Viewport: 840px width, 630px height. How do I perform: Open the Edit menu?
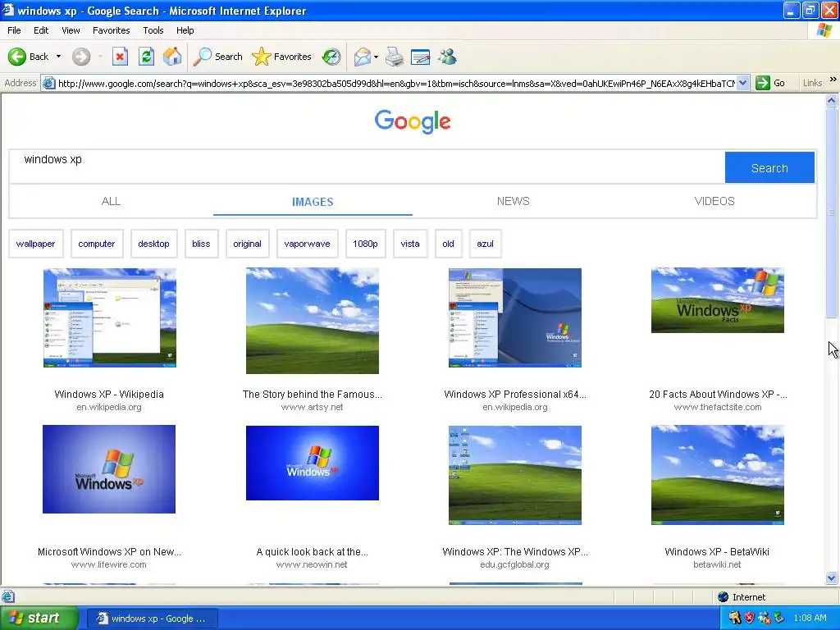[41, 30]
